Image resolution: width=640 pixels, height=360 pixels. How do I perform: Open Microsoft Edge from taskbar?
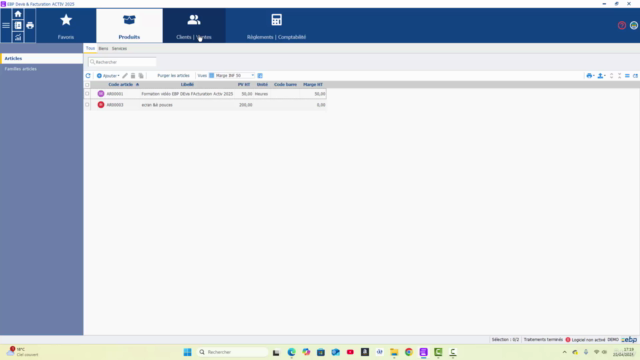pyautogui.click(x=291, y=352)
